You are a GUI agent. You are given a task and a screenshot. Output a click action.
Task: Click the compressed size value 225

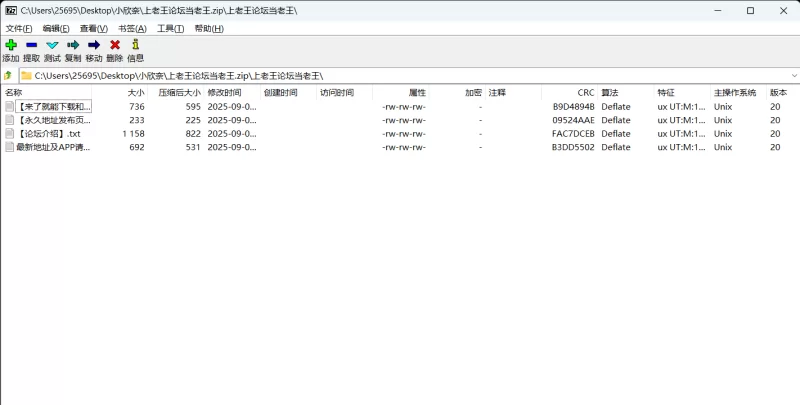point(193,120)
